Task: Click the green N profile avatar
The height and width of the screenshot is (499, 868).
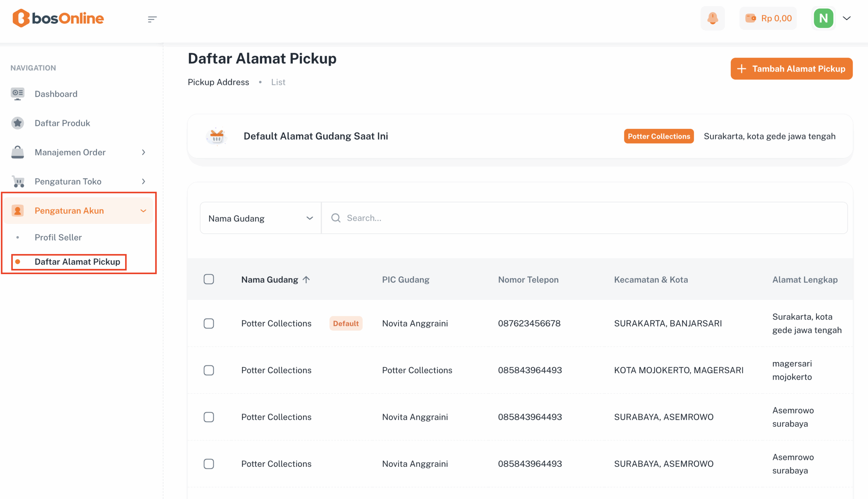Action: point(823,18)
